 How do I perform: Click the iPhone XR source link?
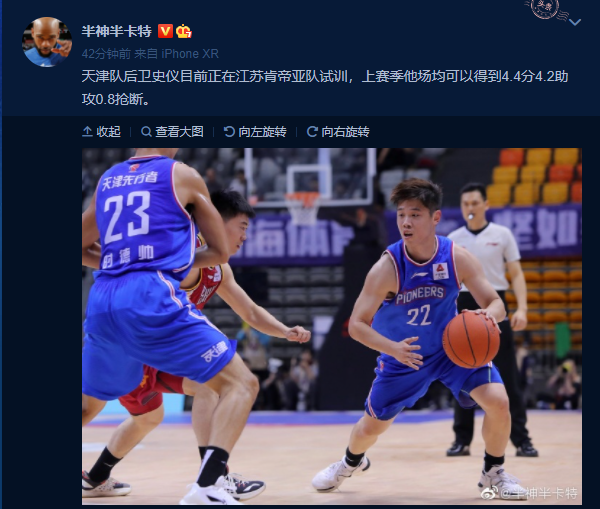(x=190, y=54)
